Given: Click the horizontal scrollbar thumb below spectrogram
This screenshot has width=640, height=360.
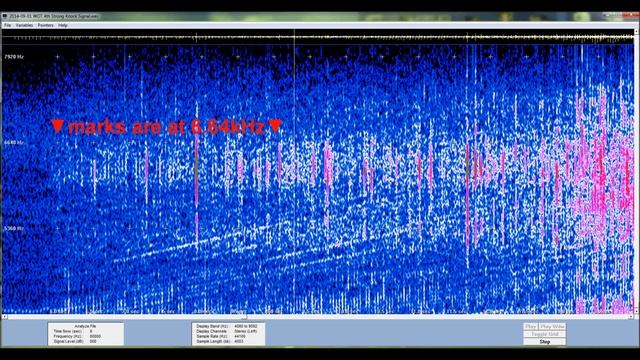Looking at the screenshot, I should point(244,317).
